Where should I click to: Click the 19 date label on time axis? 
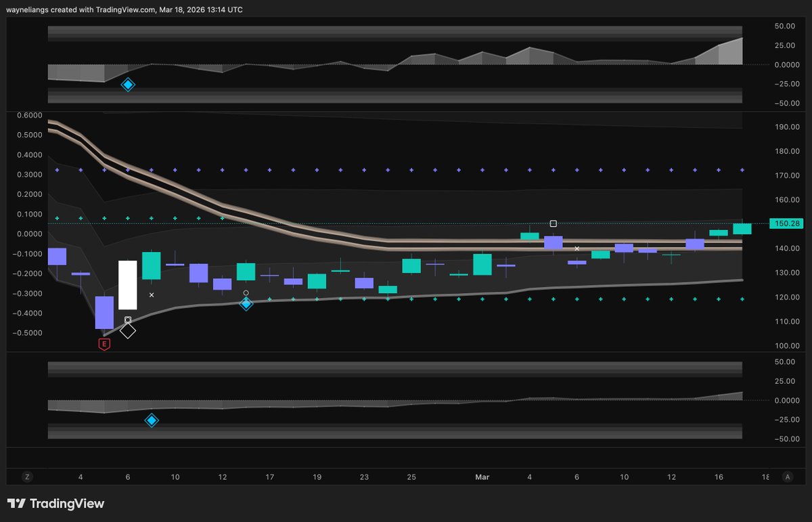point(317,477)
